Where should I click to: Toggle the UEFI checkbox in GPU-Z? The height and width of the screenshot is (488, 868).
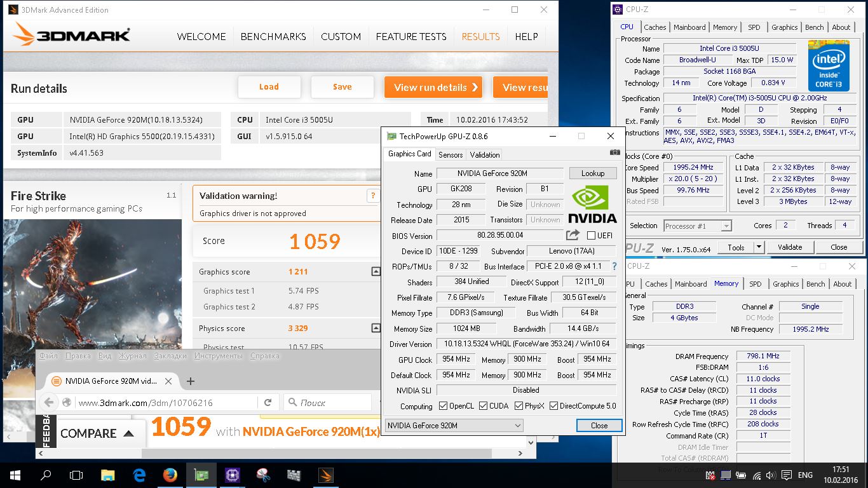click(x=592, y=236)
